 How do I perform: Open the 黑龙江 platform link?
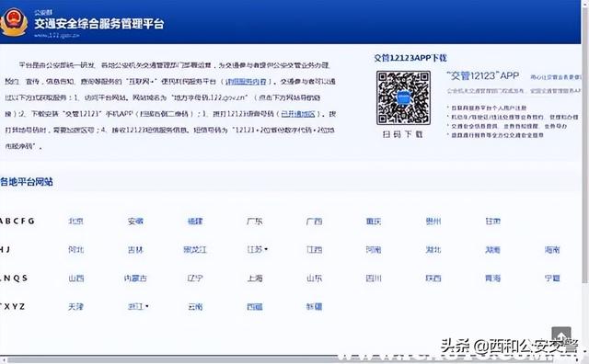click(195, 249)
